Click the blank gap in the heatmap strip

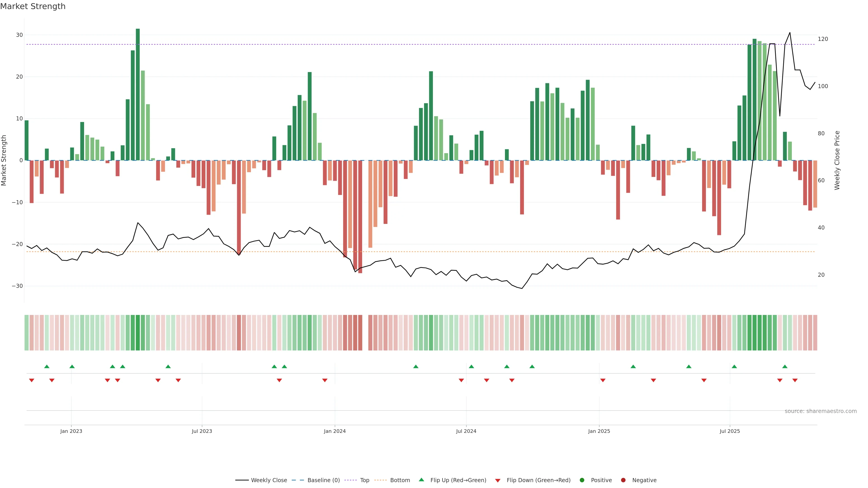365,333
